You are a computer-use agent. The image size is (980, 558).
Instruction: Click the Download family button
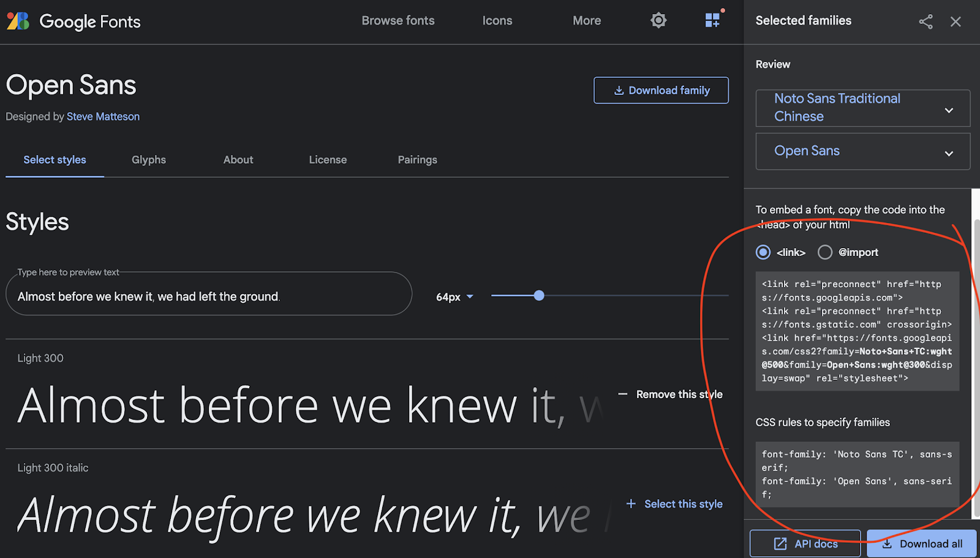(x=661, y=90)
